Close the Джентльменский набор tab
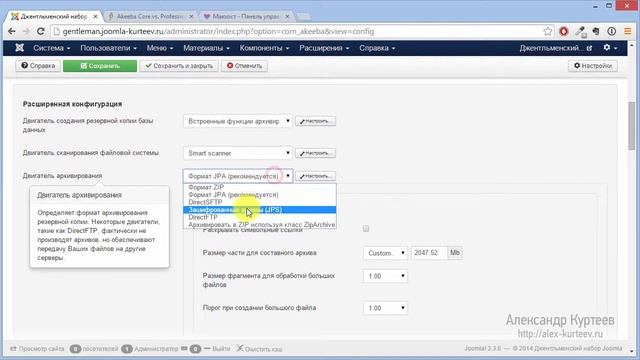This screenshot has width=640, height=360. point(95,16)
